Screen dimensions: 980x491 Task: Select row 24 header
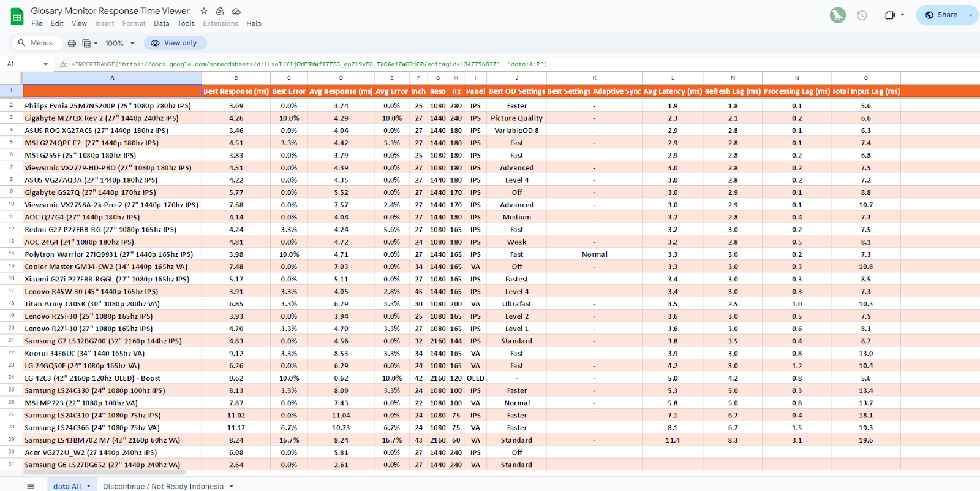11,378
